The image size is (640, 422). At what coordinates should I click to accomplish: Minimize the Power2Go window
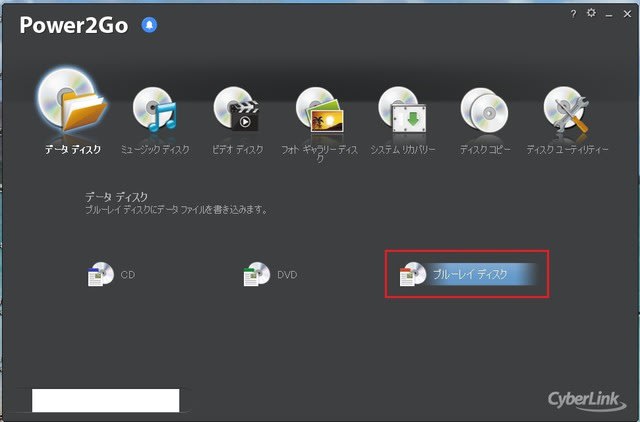609,15
